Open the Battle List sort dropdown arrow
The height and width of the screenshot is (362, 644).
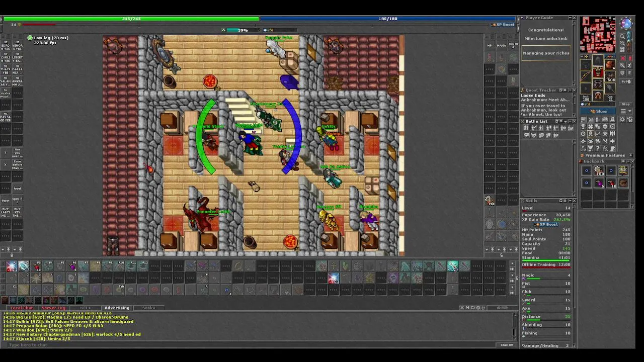coord(566,121)
